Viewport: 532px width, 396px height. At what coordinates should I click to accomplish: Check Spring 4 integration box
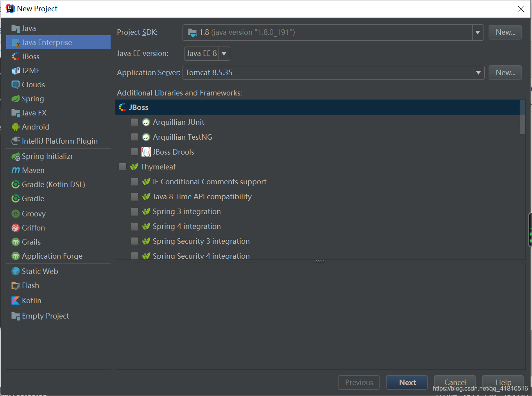coord(134,226)
